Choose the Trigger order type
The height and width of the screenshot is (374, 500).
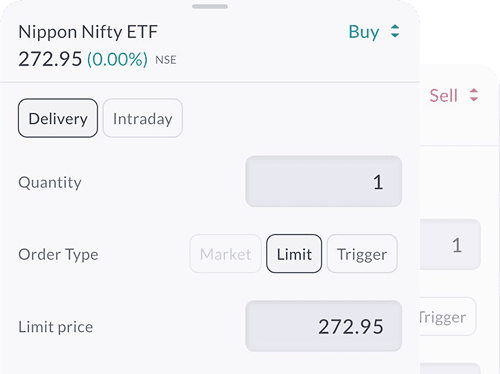coord(362,254)
